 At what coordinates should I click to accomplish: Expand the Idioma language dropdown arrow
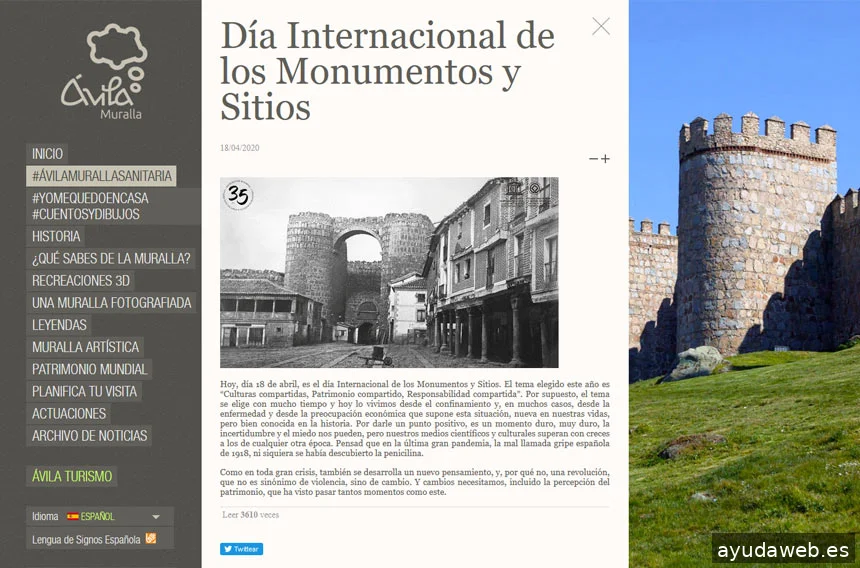pyautogui.click(x=156, y=517)
